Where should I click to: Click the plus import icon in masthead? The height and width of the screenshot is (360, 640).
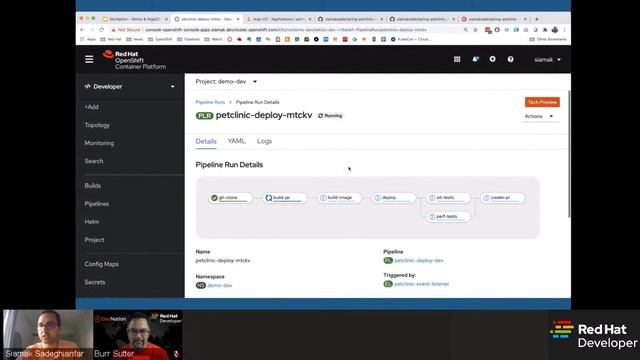[493, 59]
